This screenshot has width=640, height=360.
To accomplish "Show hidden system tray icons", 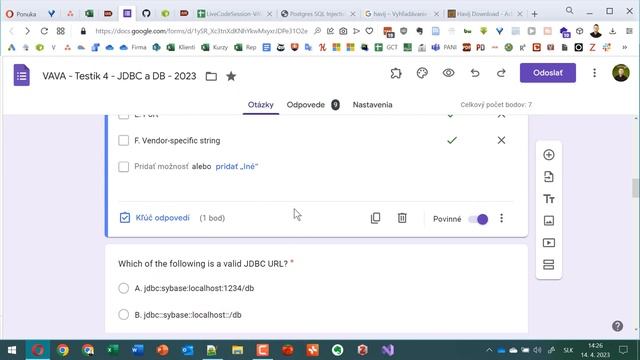I will click(489, 350).
